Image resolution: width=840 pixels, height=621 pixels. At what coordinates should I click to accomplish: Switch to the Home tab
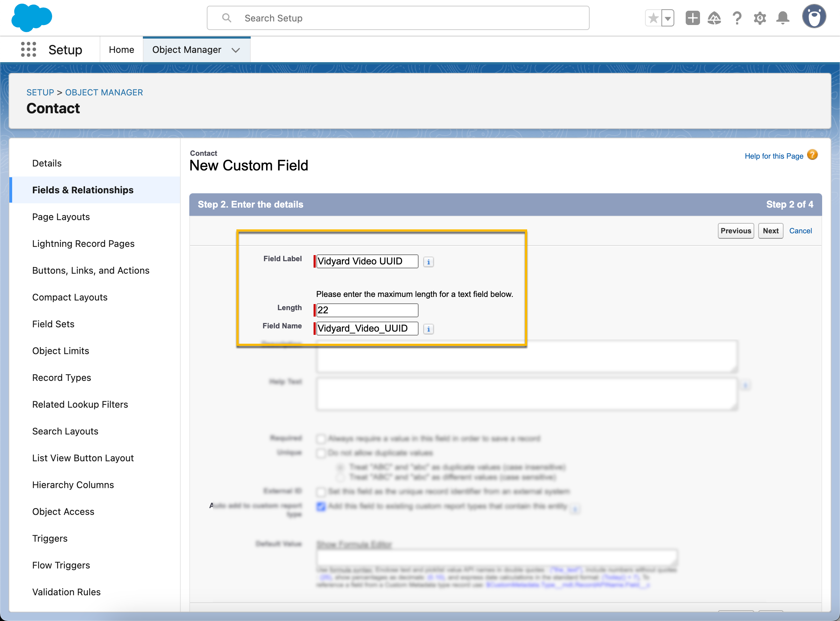(x=121, y=50)
